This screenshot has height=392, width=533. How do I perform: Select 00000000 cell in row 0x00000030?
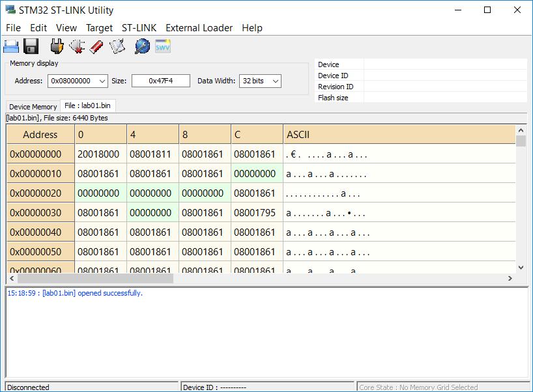click(x=153, y=213)
